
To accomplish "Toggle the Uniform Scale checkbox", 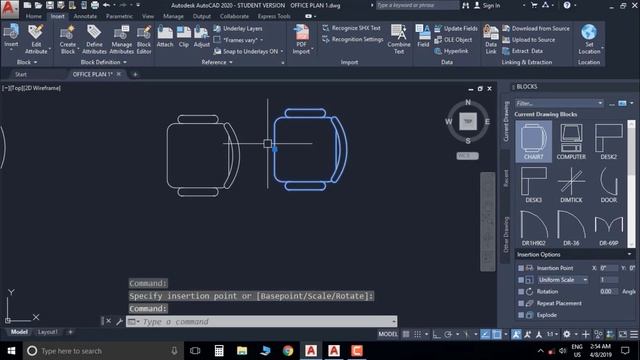I will (521, 280).
